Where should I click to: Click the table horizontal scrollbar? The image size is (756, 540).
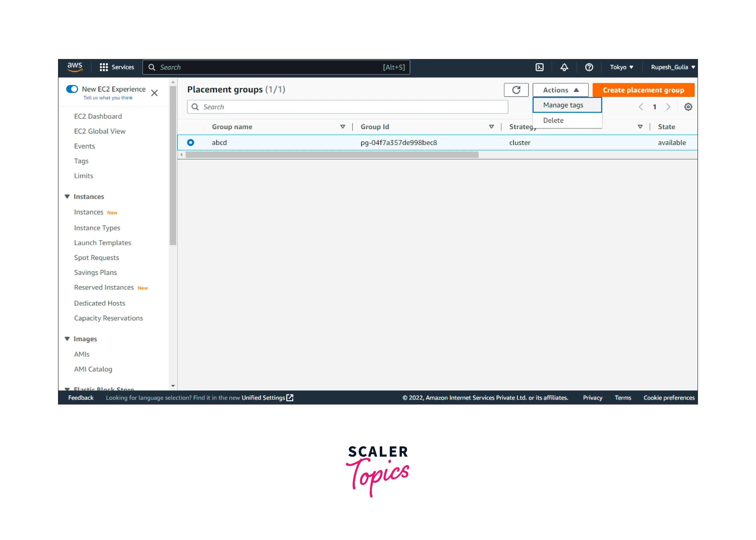(332, 155)
